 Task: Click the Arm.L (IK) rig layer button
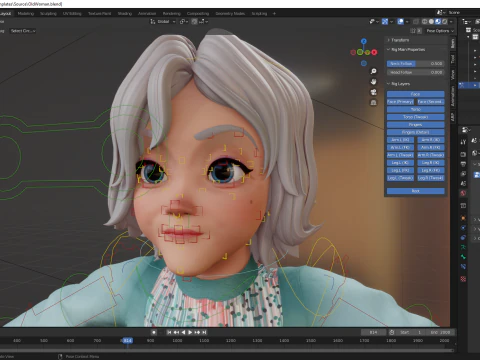[x=400, y=140]
